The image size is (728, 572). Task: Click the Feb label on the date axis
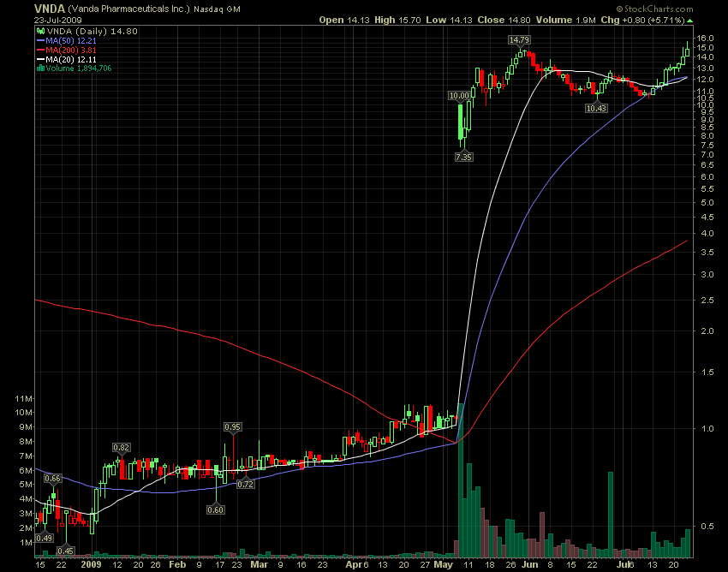(x=177, y=564)
